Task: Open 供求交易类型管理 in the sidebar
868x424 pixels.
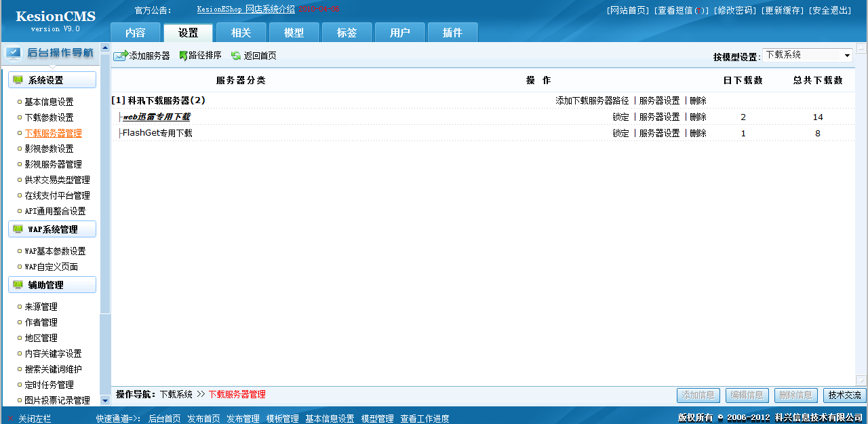Action: point(57,180)
